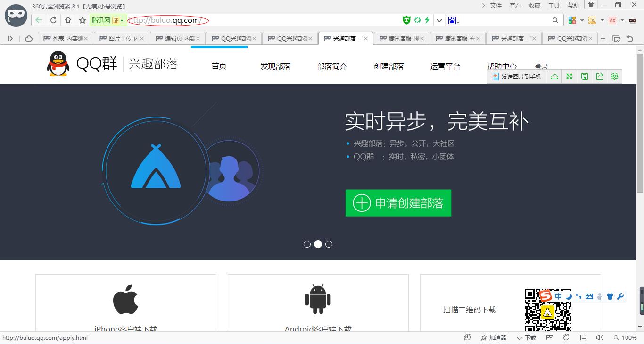Click the QQ penguin logo
Image resolution: width=644 pixels, height=344 pixels.
(58, 64)
